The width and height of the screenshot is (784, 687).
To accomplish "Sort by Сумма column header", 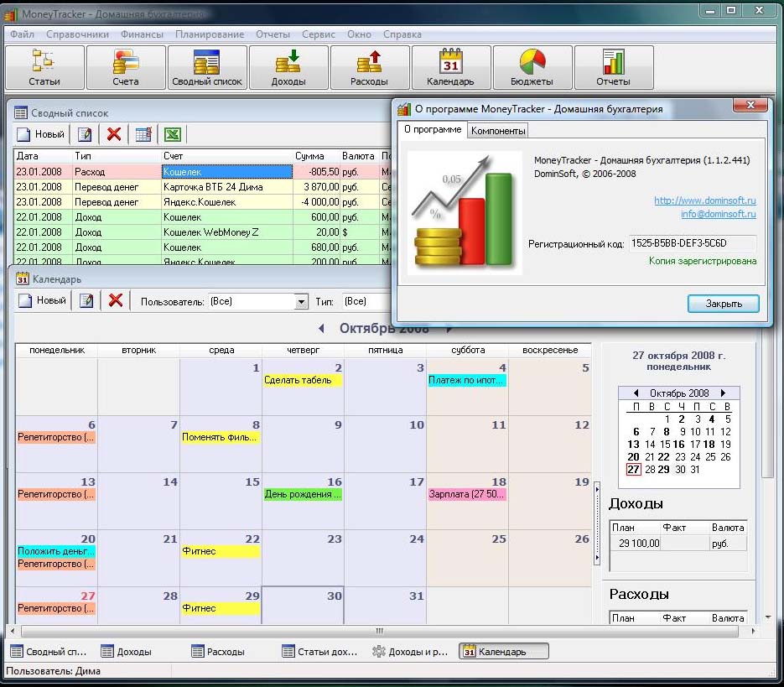I will [x=316, y=156].
